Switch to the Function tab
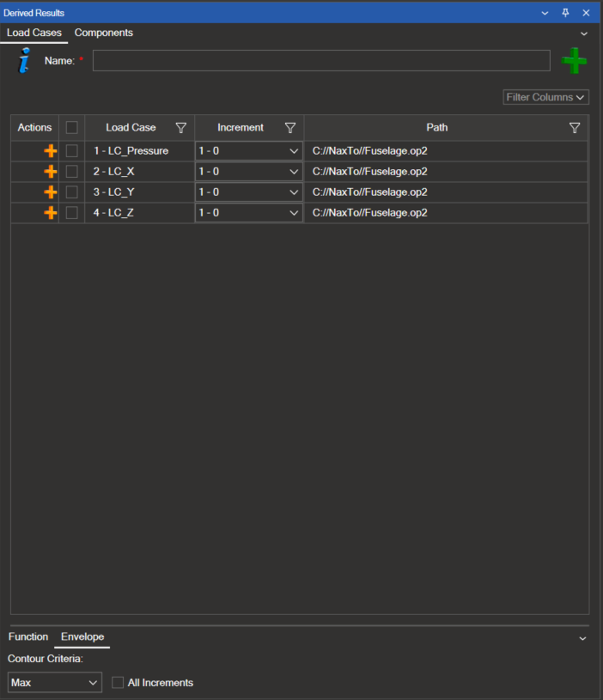 click(x=28, y=636)
